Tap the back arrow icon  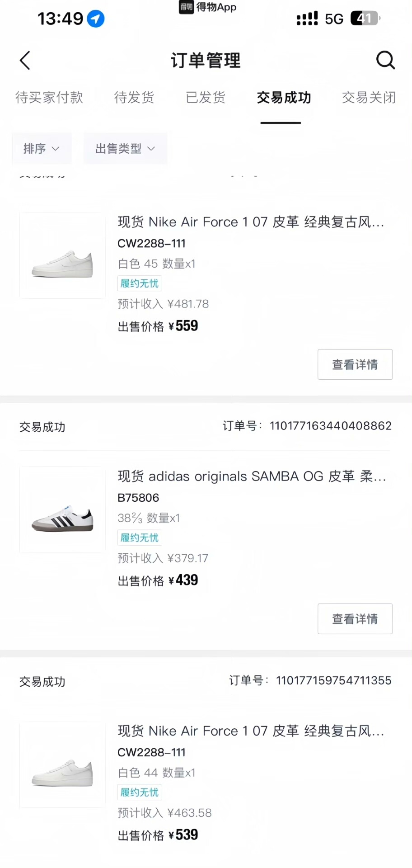(x=25, y=61)
